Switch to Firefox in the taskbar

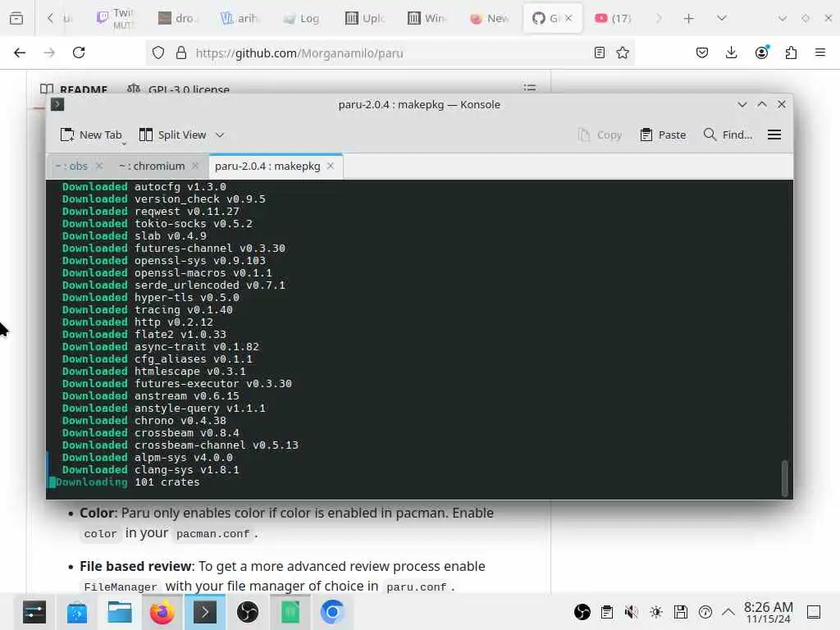[162, 612]
